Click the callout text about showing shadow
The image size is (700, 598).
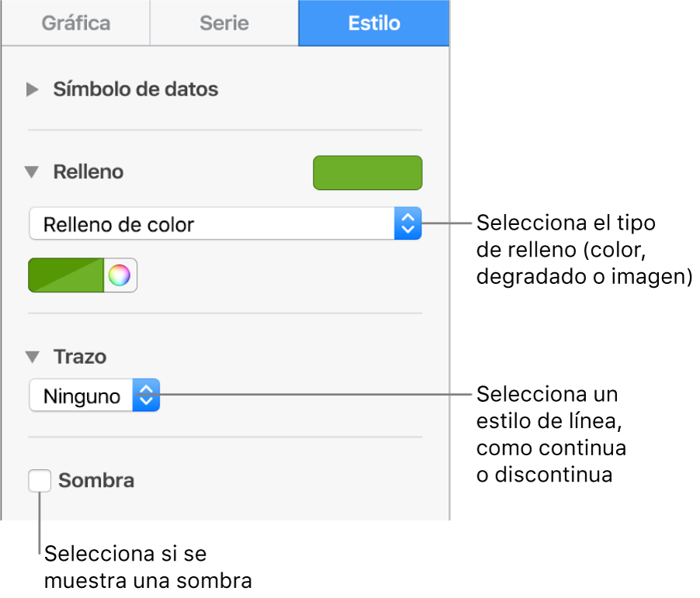(149, 566)
